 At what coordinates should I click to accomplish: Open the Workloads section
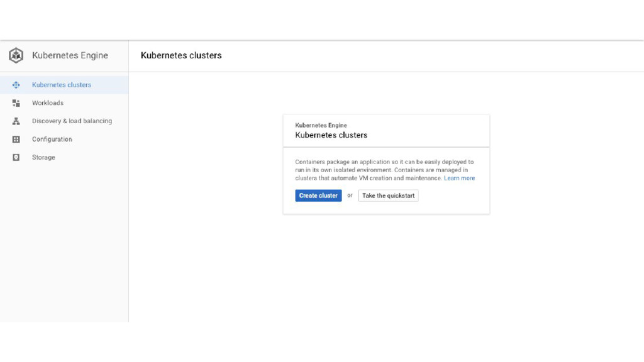coord(64,103)
